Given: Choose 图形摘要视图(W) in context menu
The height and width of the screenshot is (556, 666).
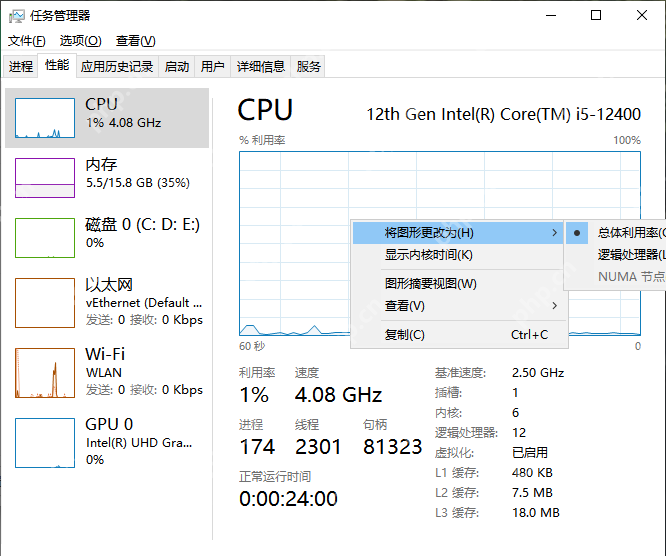Looking at the screenshot, I should [x=458, y=283].
